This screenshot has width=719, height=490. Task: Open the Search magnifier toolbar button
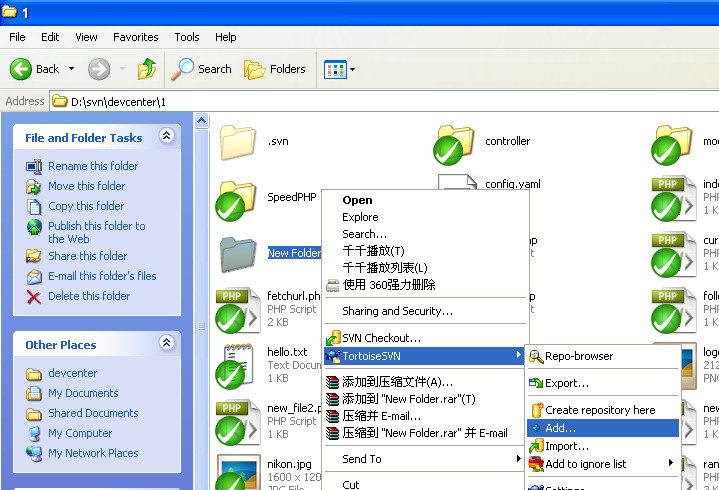pos(201,69)
